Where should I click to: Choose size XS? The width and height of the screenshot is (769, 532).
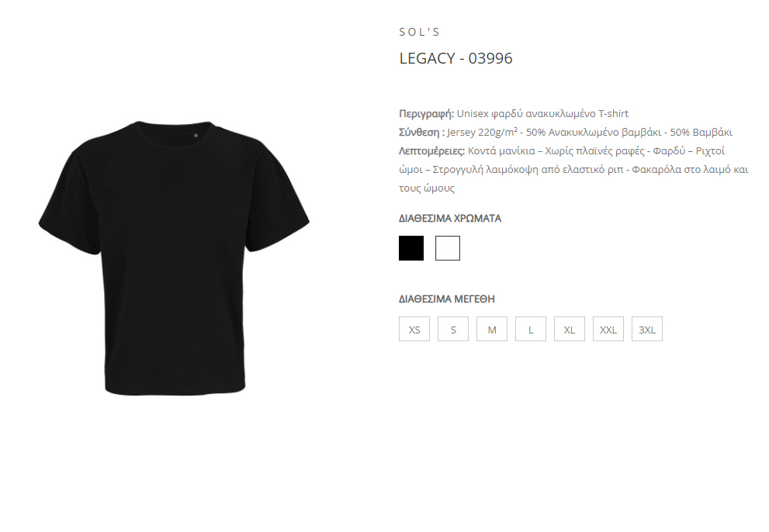[x=414, y=329]
